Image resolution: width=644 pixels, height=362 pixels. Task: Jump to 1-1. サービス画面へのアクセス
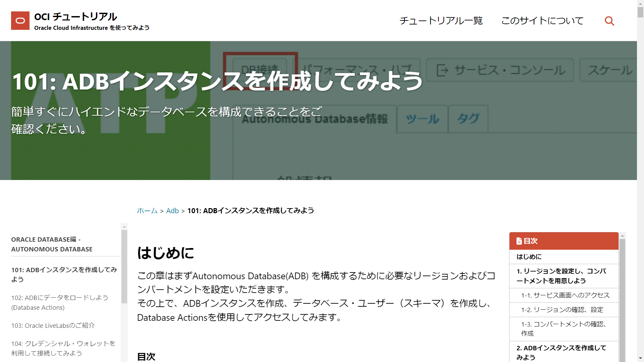[x=565, y=295]
